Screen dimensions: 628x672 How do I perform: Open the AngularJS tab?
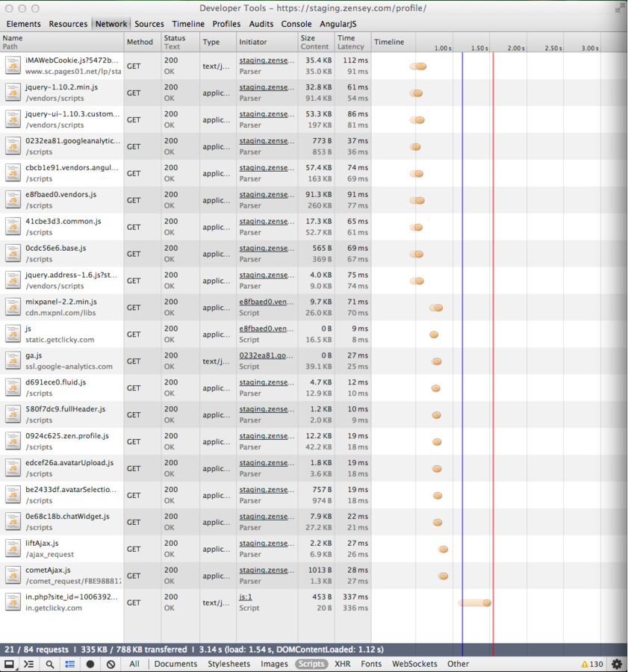pyautogui.click(x=338, y=24)
